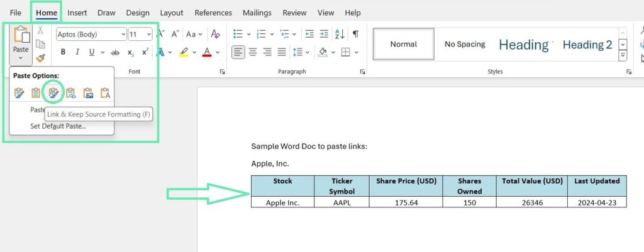Select the Picture paste option
Viewport: 644px width, 252px height.
88,94
